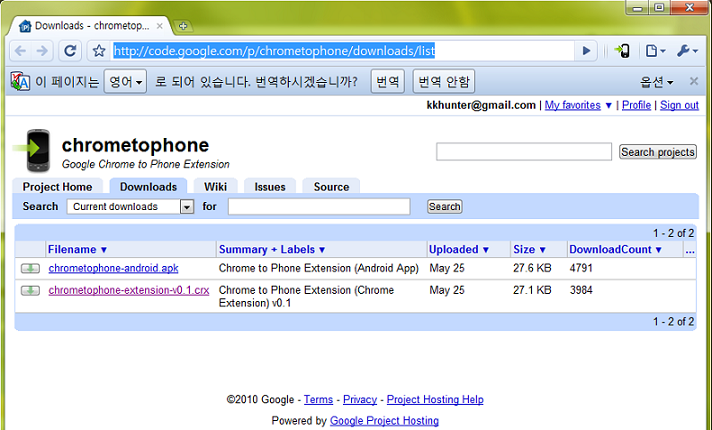Image resolution: width=712 pixels, height=430 pixels.
Task: Click download icon for chrometophone-extension crx
Action: [31, 290]
